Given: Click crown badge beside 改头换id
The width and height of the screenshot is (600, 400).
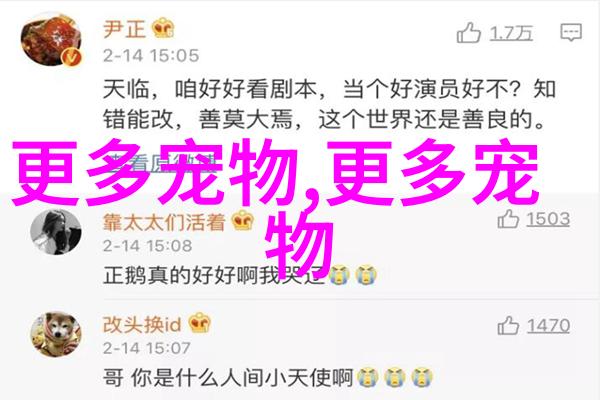Looking at the screenshot, I should pyautogui.click(x=200, y=323).
